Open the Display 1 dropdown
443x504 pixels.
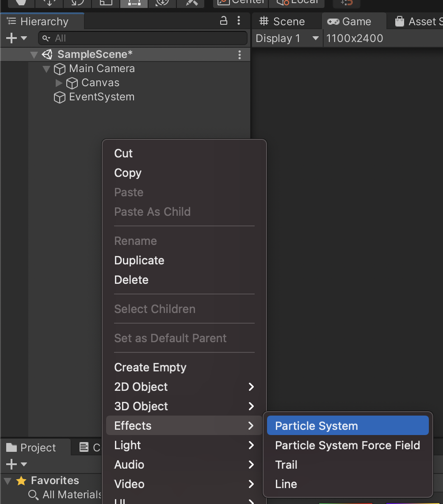(287, 38)
